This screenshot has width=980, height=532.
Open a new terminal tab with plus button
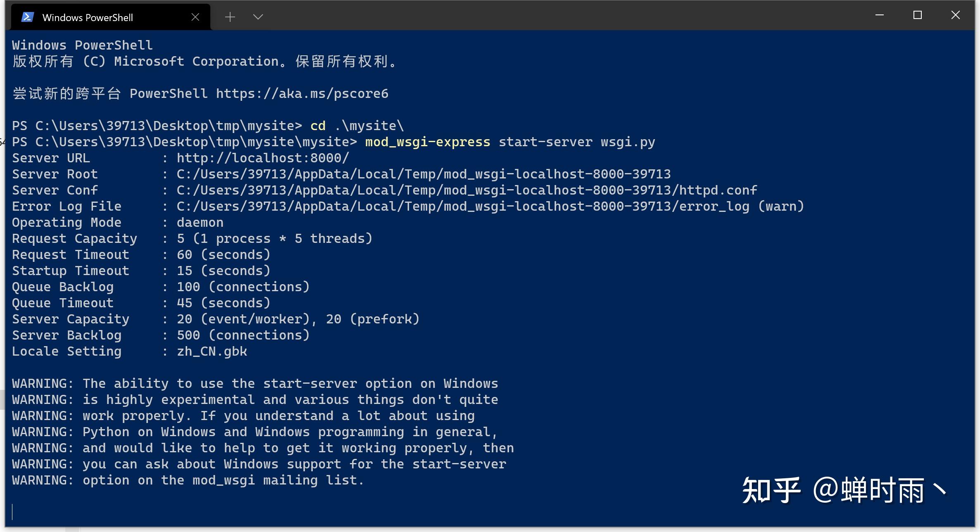click(230, 17)
